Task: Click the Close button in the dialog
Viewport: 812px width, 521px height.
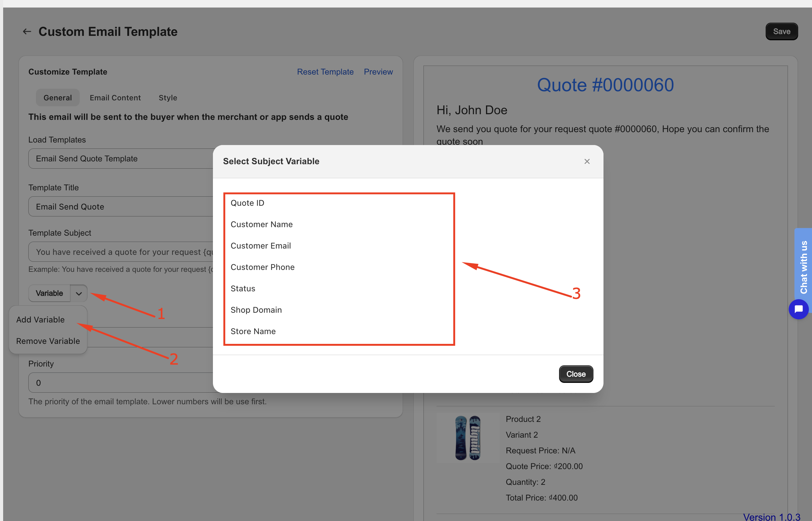Action: click(576, 374)
